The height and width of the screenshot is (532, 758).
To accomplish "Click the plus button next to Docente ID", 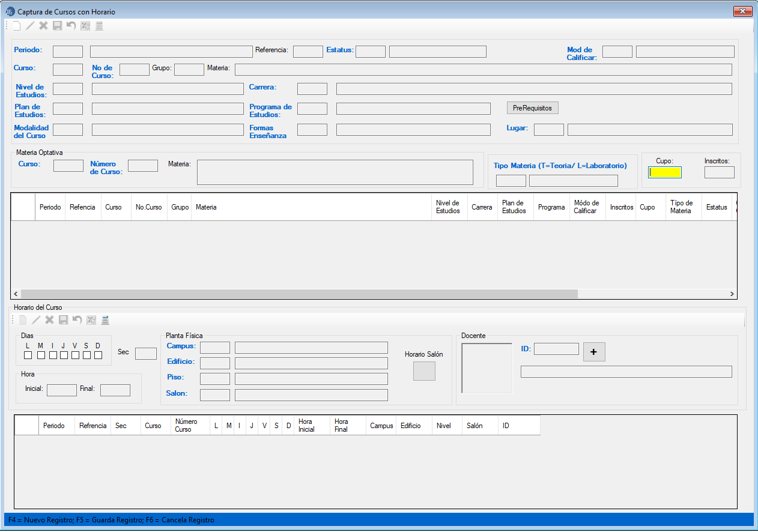I will [x=593, y=352].
